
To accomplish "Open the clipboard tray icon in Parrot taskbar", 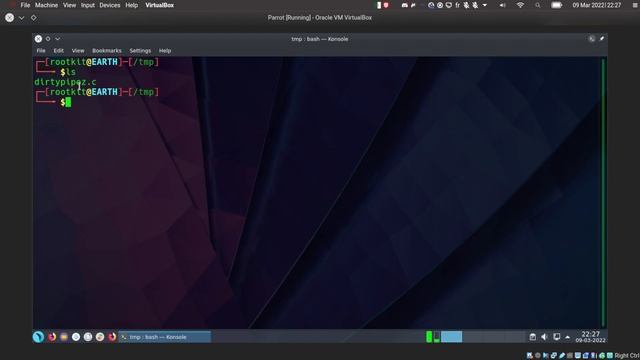I will tap(533, 337).
